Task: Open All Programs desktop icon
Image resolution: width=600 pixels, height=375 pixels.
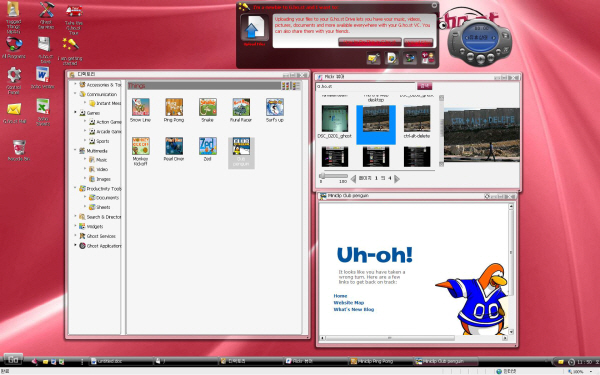Action: (x=14, y=44)
